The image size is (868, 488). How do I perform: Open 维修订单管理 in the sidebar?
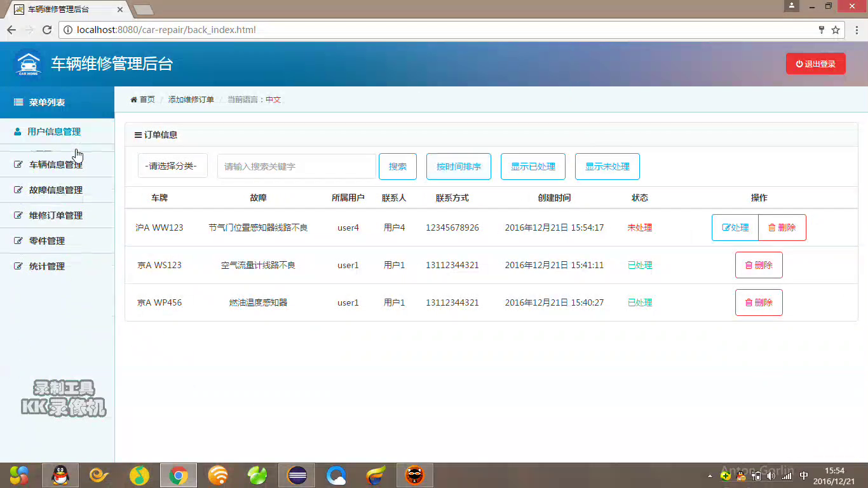tap(57, 215)
